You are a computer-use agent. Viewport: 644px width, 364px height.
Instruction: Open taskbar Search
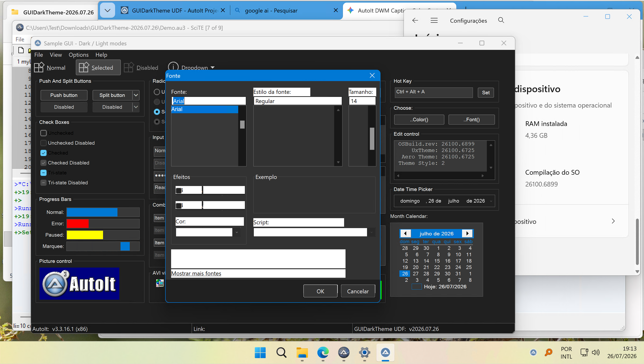click(x=281, y=352)
